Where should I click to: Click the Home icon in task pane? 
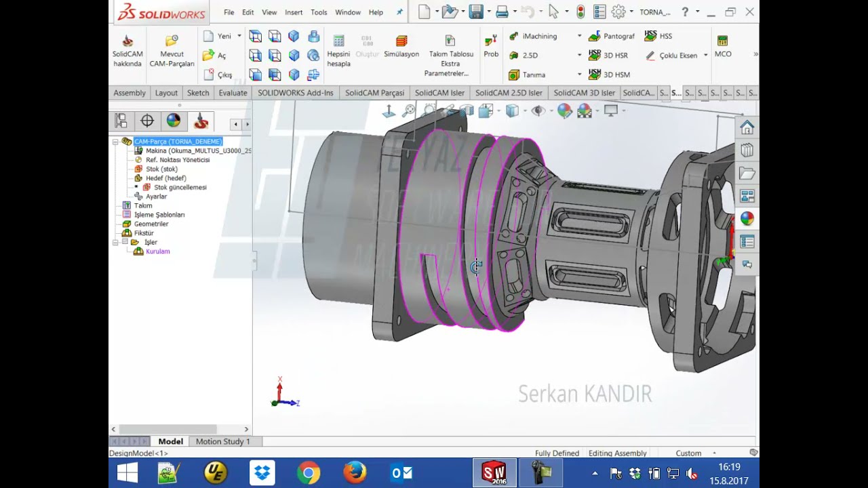[747, 127]
